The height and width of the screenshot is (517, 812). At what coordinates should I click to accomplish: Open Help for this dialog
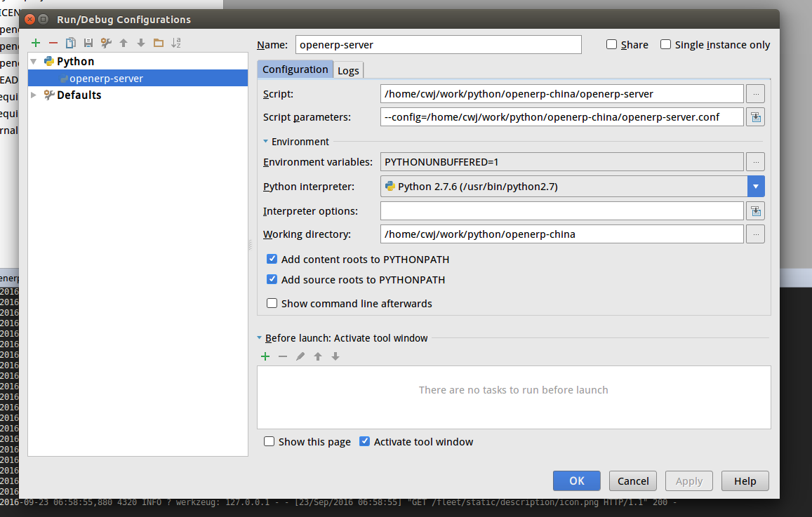745,481
